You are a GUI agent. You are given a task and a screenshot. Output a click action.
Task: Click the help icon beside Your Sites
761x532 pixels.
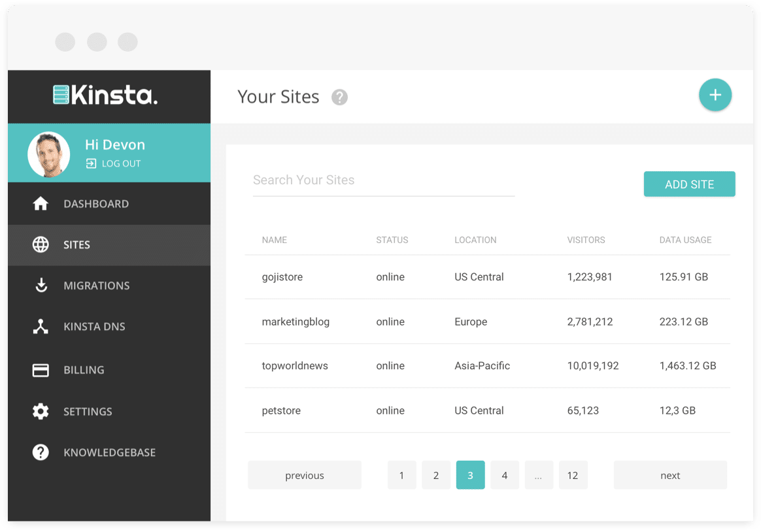tap(339, 97)
